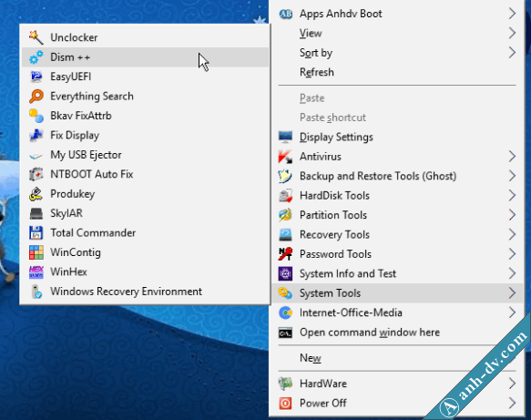Expand the Internet-Office-Media submenu arrow

[x=512, y=312]
